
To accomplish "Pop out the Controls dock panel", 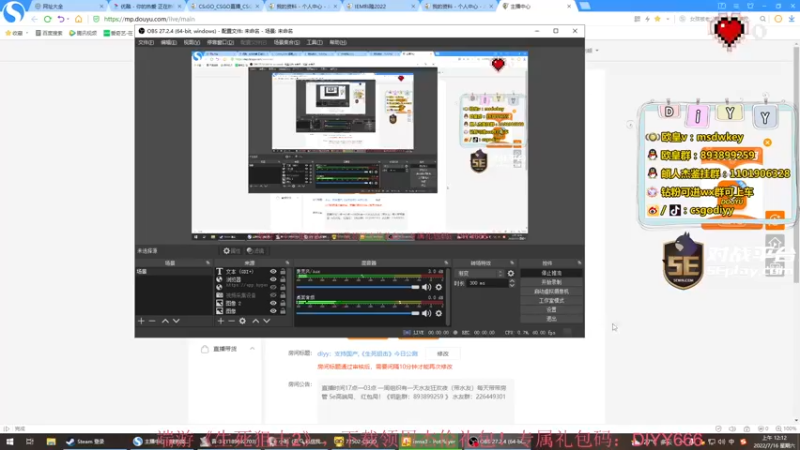I will click(x=579, y=263).
